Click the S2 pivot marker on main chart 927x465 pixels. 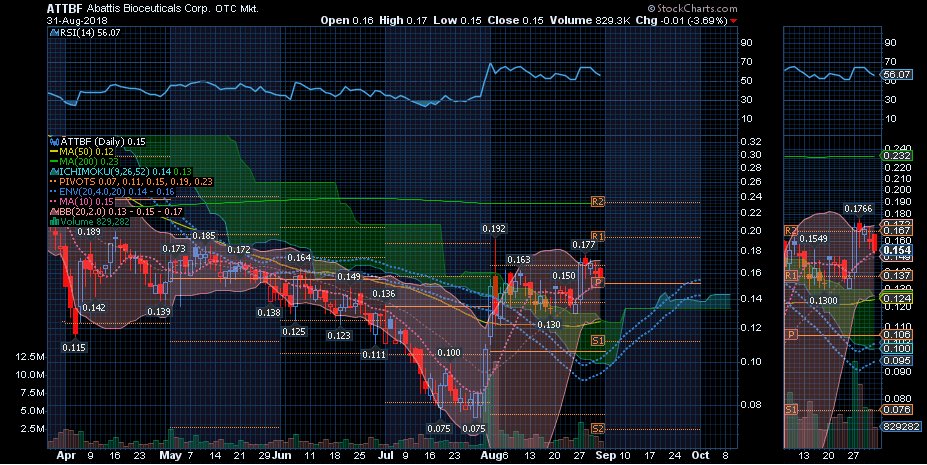pyautogui.click(x=598, y=429)
